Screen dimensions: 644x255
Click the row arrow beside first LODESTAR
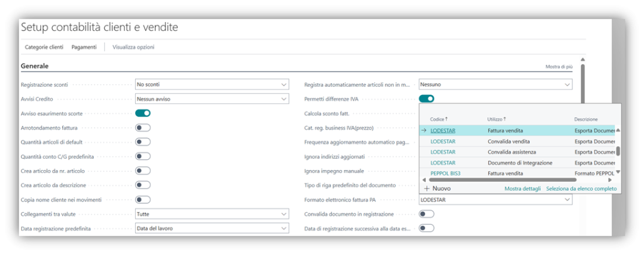(x=424, y=131)
